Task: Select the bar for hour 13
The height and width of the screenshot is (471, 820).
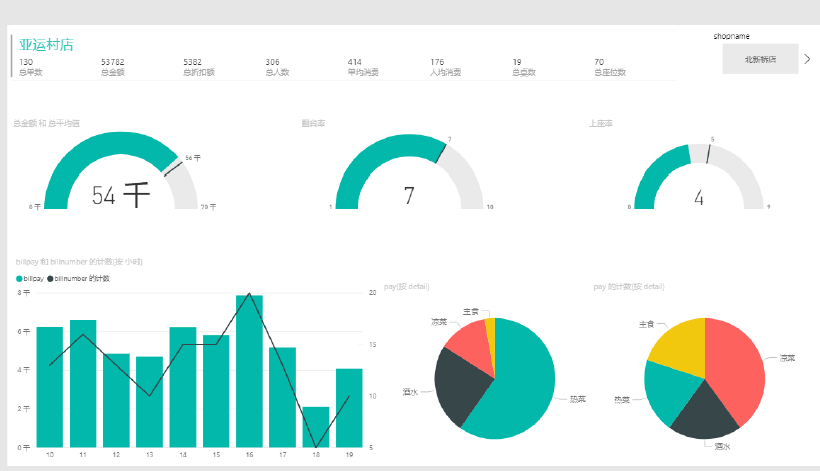Action: [150, 401]
